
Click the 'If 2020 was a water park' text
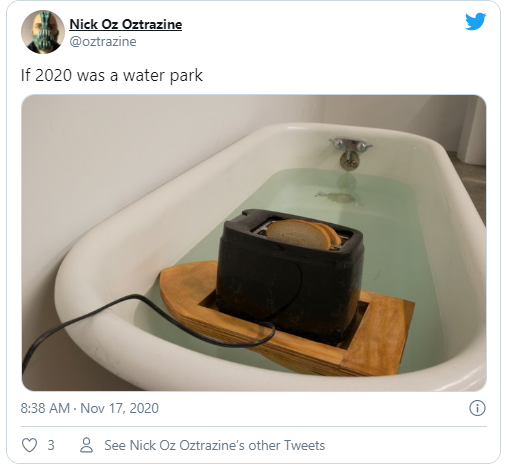point(112,75)
